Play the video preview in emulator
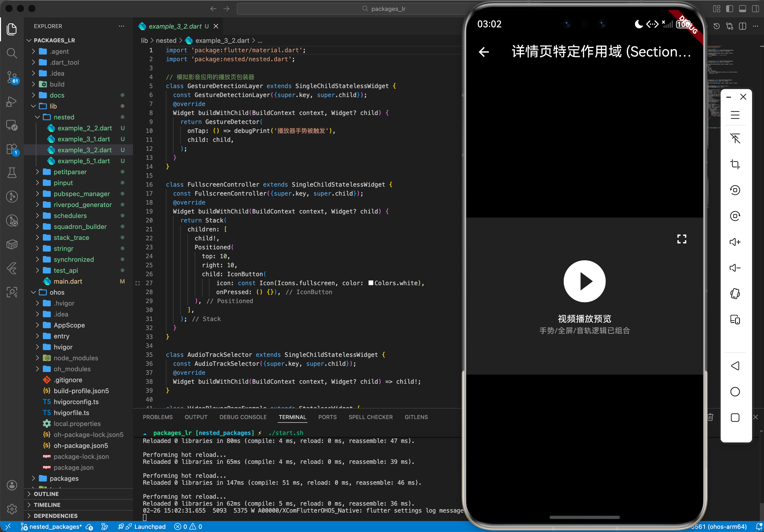The width and height of the screenshot is (764, 532). point(584,281)
